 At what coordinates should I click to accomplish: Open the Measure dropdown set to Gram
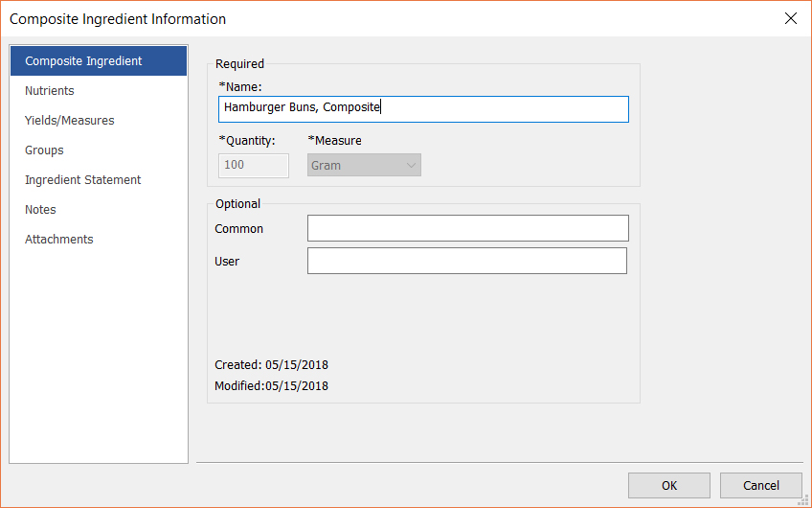tap(364, 165)
